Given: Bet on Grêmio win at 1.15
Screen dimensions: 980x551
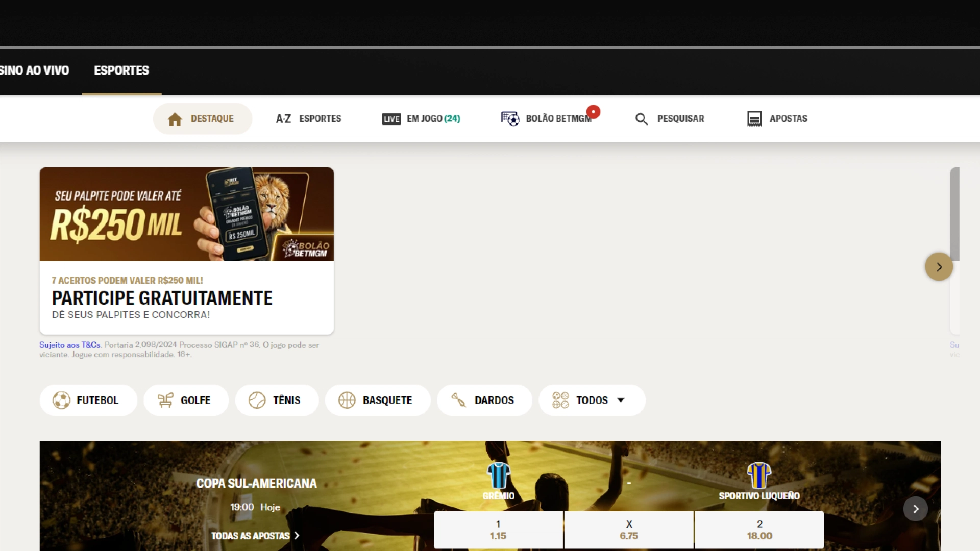Looking at the screenshot, I should coord(498,530).
